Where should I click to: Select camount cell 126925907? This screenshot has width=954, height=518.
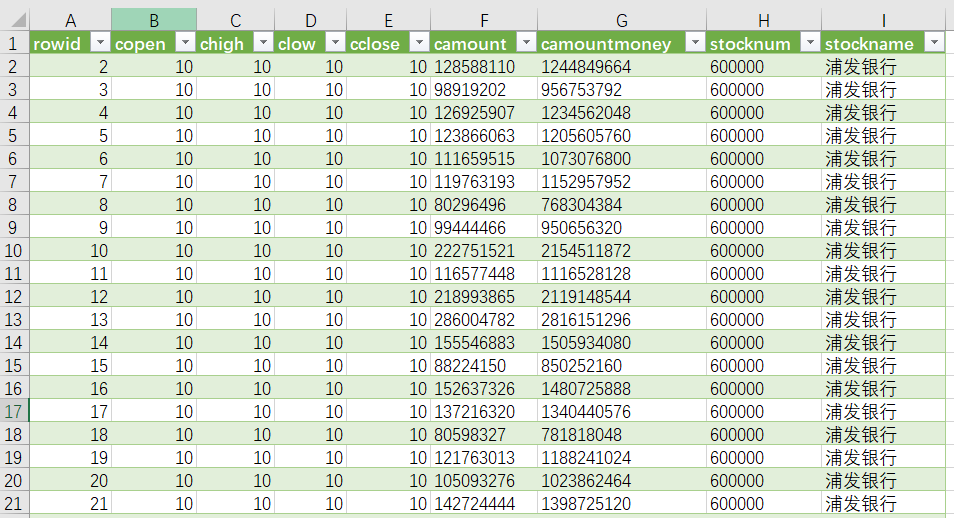point(484,113)
